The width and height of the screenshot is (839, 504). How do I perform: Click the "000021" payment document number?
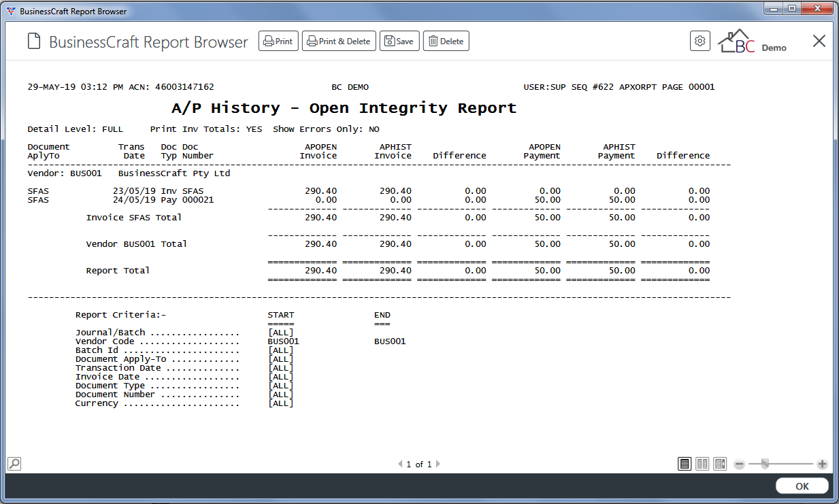coord(198,200)
